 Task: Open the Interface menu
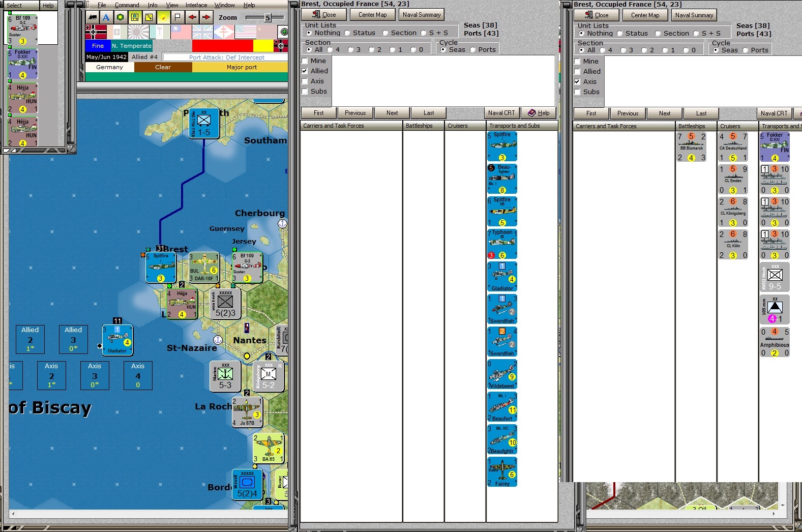click(x=196, y=5)
